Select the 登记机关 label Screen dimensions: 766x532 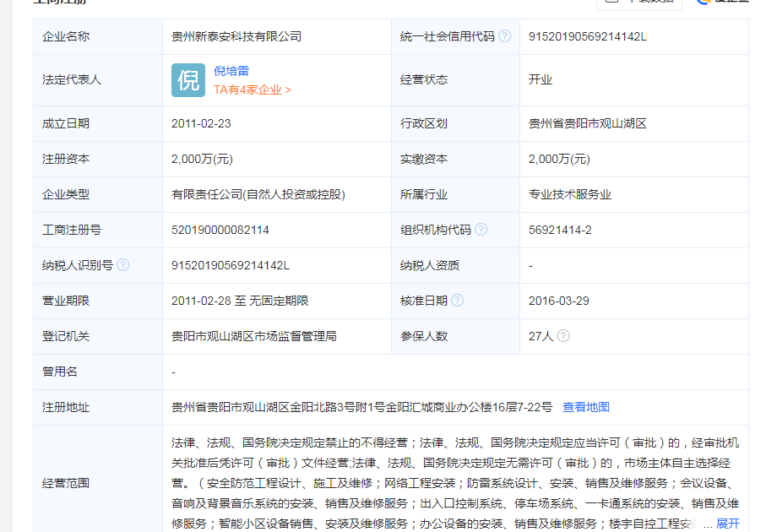[x=66, y=336]
